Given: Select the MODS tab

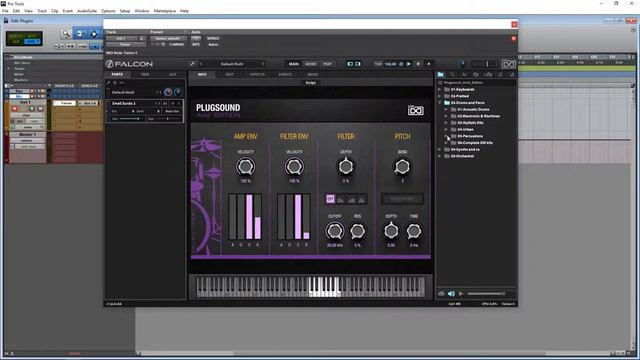Looking at the screenshot, I should click(x=312, y=75).
